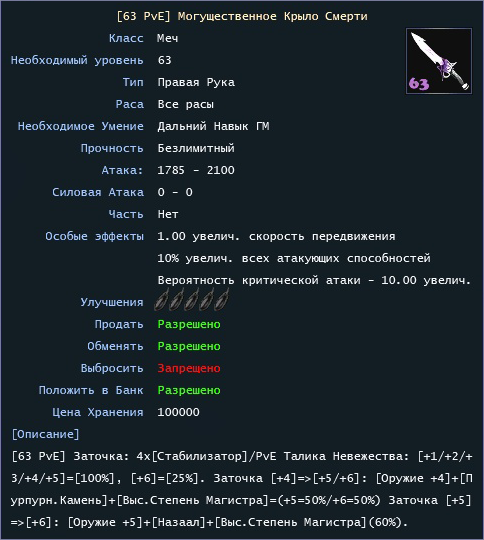Click the first upgrade slot icon

coord(161,300)
